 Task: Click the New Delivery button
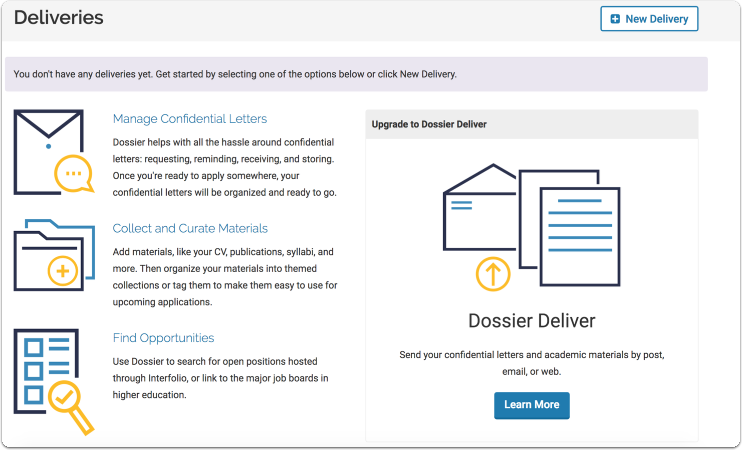pos(649,19)
